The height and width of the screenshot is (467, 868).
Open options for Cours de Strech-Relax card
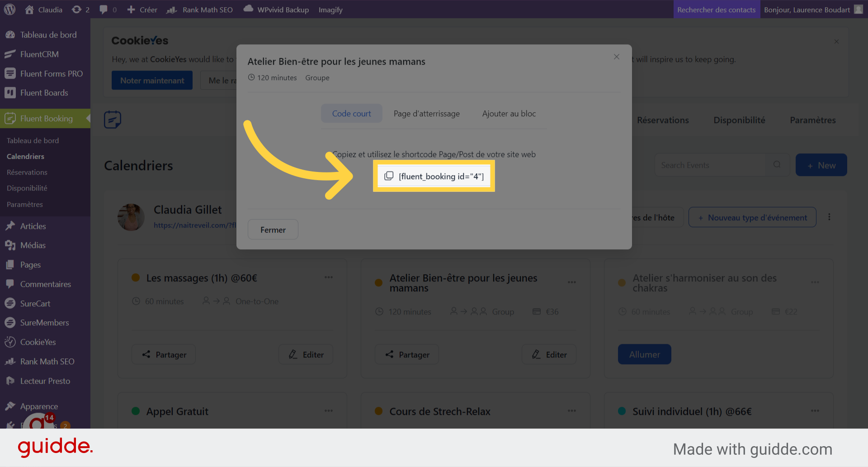tap(572, 411)
